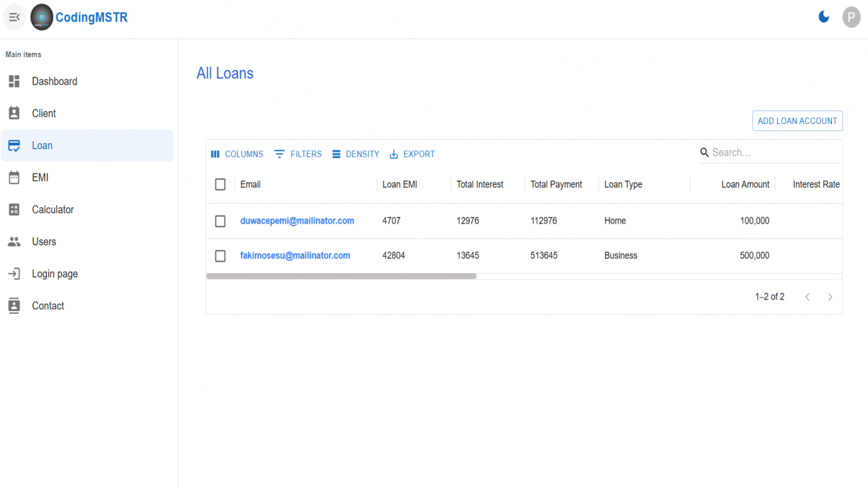
Task: Check the row for fakimosesu@mailinator.com
Action: (x=220, y=256)
